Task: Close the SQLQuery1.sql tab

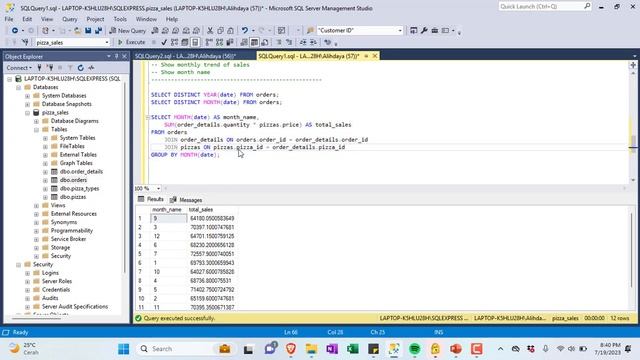Action: click(x=375, y=56)
